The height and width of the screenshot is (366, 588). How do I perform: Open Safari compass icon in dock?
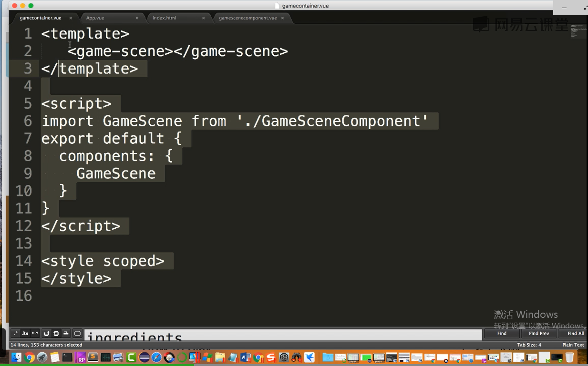(x=157, y=357)
